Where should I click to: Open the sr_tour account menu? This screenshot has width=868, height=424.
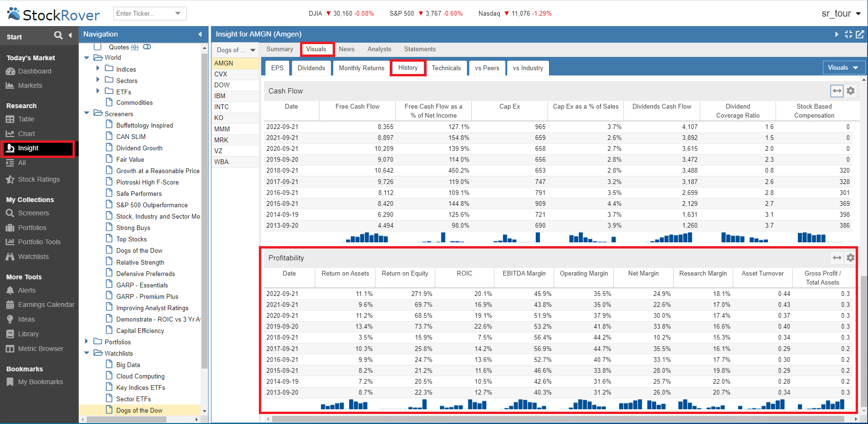pyautogui.click(x=841, y=14)
